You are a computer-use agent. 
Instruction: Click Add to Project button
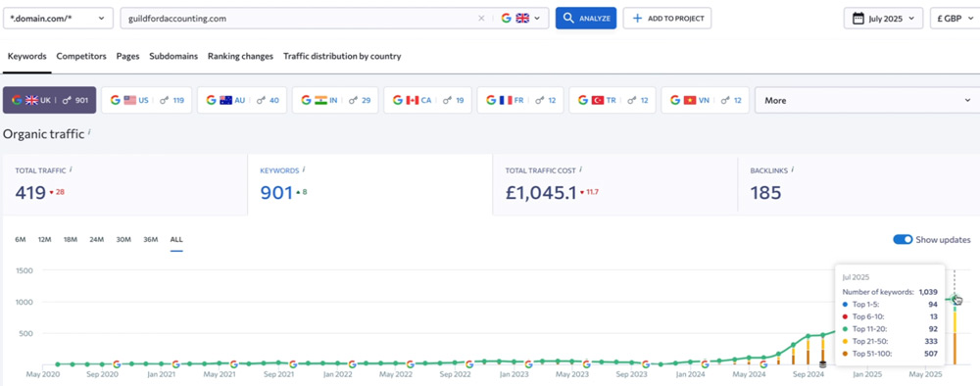666,18
